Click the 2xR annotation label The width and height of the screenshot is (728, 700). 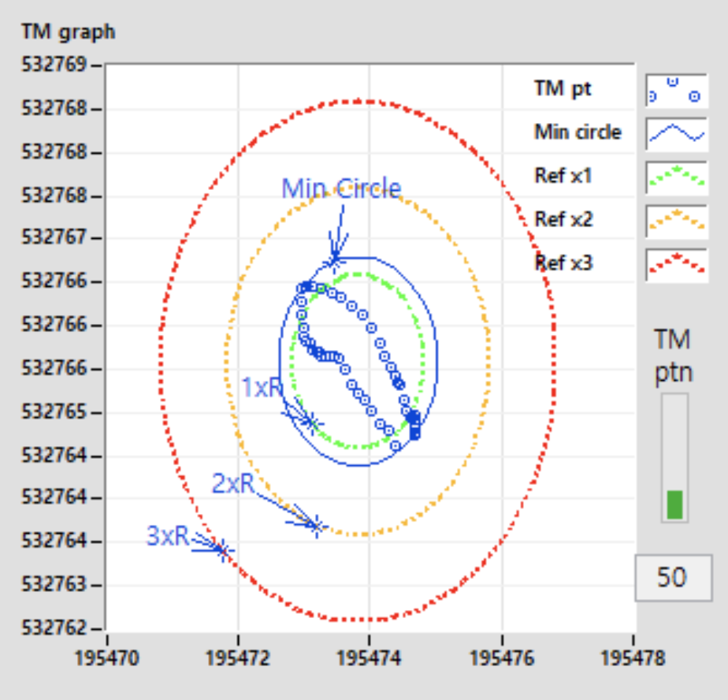[x=233, y=483]
